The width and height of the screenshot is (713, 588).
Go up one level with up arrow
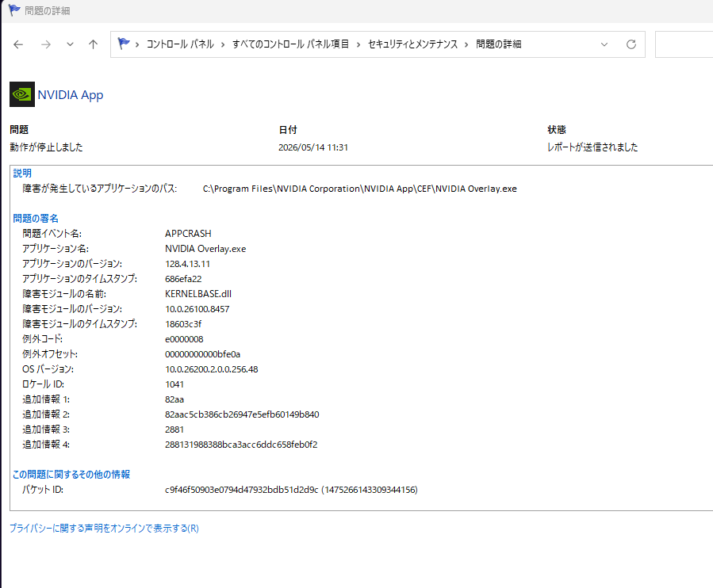click(94, 44)
